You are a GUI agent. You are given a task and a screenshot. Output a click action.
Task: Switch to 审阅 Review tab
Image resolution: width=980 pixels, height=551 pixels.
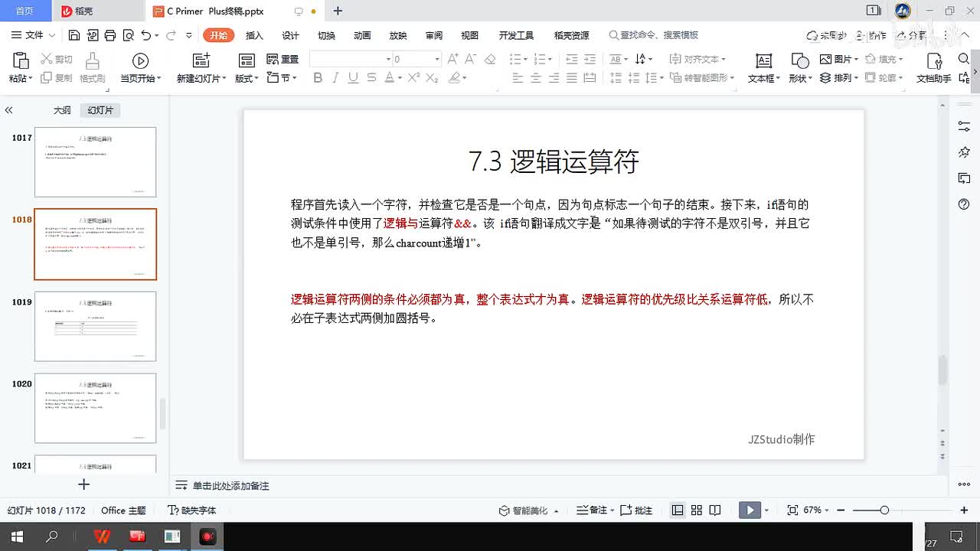434,35
